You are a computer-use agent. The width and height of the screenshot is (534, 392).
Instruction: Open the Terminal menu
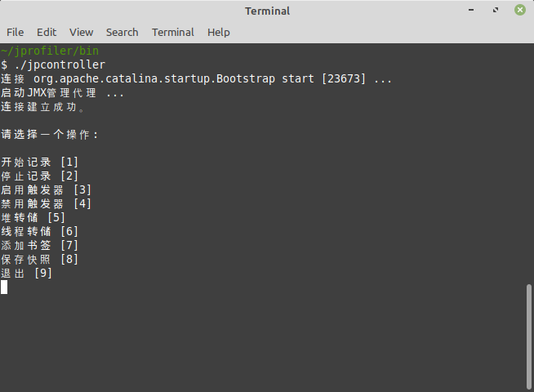coord(173,32)
